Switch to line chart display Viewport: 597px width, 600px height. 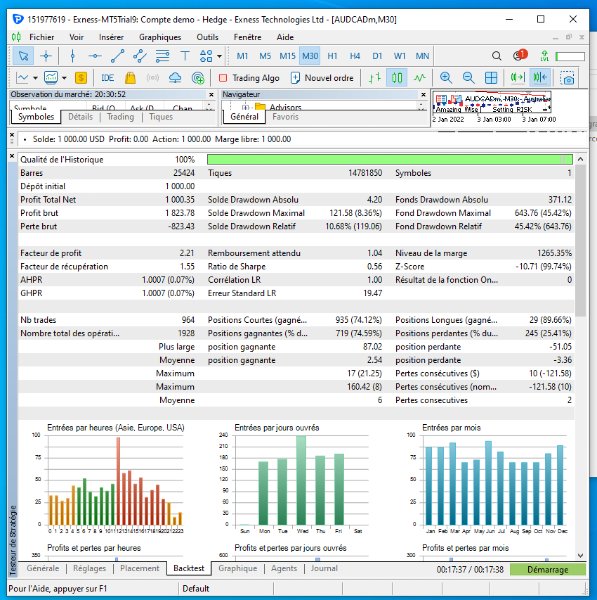point(420,78)
